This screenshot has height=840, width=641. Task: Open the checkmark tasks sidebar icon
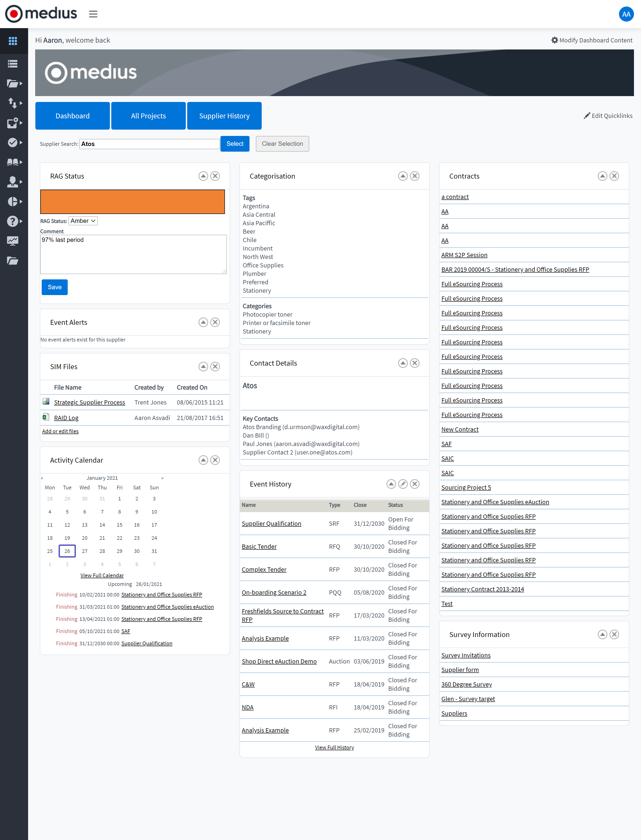[13, 142]
